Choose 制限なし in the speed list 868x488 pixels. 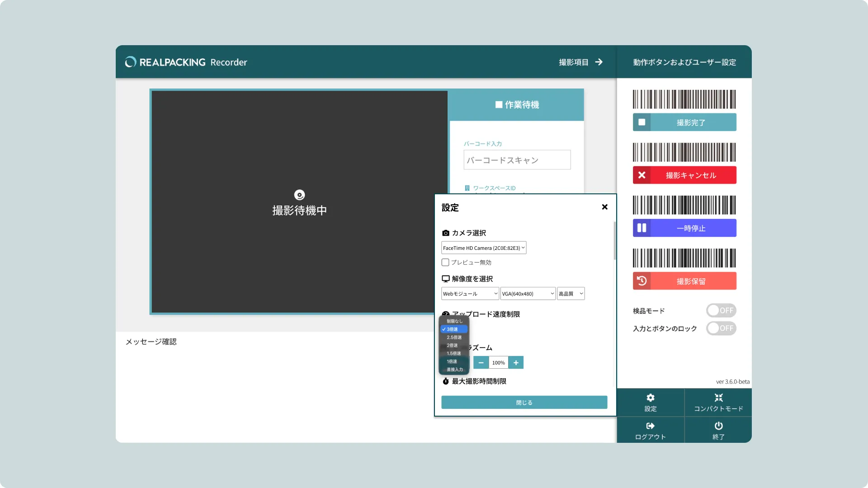[x=454, y=321]
